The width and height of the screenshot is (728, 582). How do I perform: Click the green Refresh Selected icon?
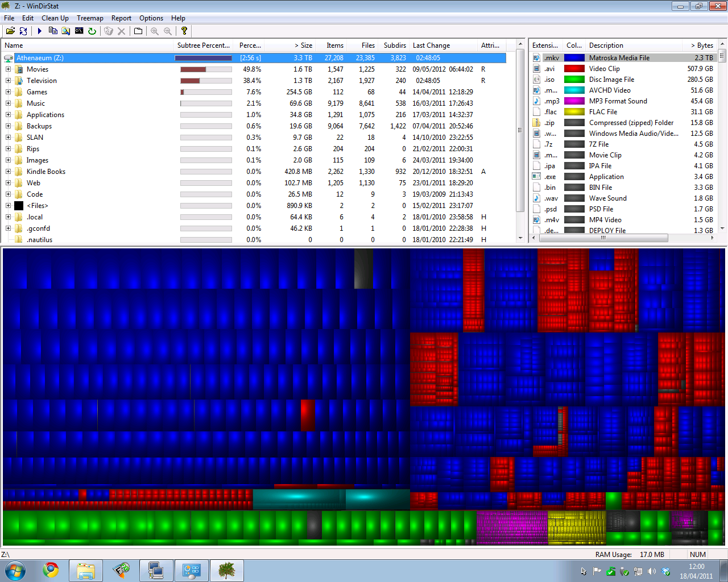[92, 31]
